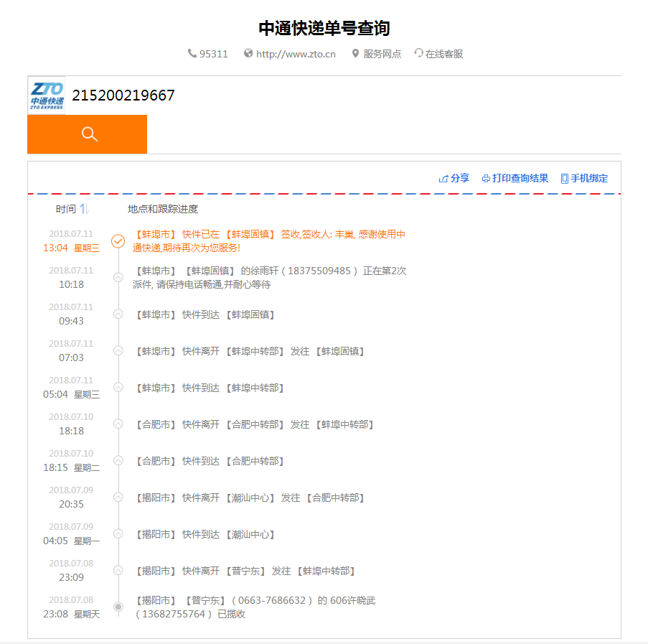Toggle the 时间 sort order arrow
Image resolution: width=648 pixels, height=644 pixels.
point(84,209)
